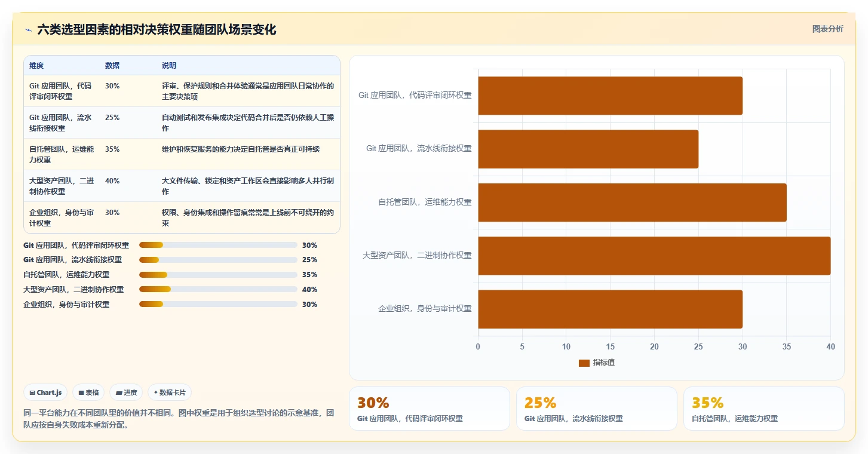Viewport: 868px width, 454px height.
Task: Click the small blue icon before the page title
Action: pyautogui.click(x=28, y=30)
